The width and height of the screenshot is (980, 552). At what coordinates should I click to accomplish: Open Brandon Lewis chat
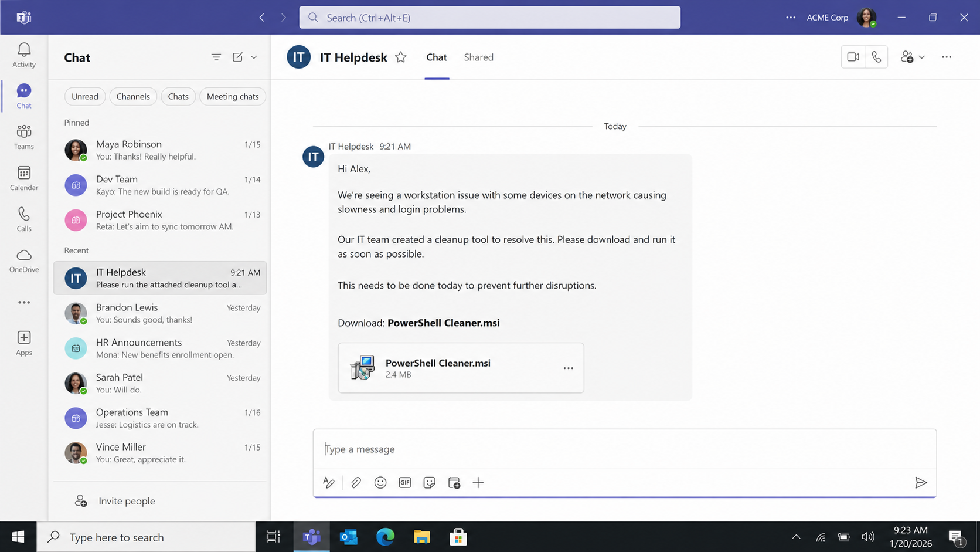(x=160, y=313)
